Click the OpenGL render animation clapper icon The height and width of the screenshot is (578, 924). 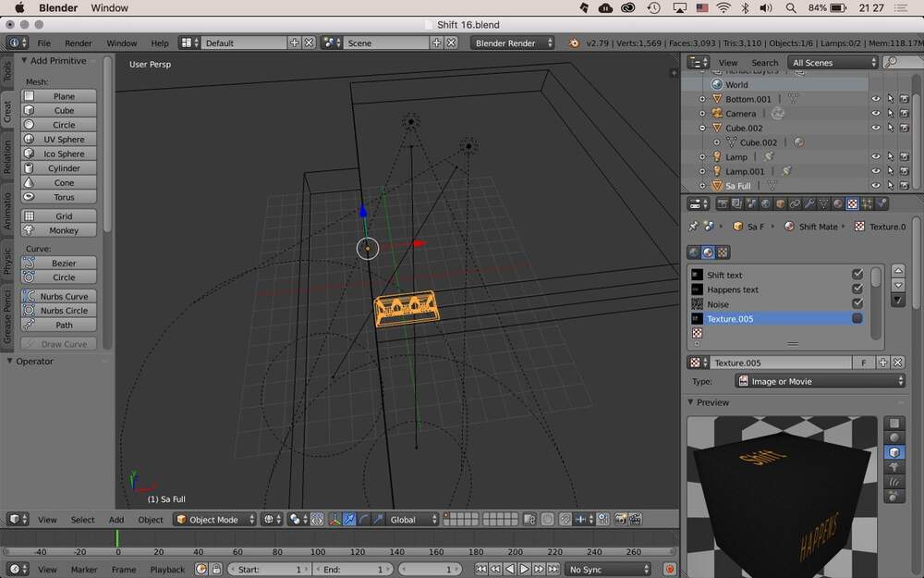tap(636, 520)
